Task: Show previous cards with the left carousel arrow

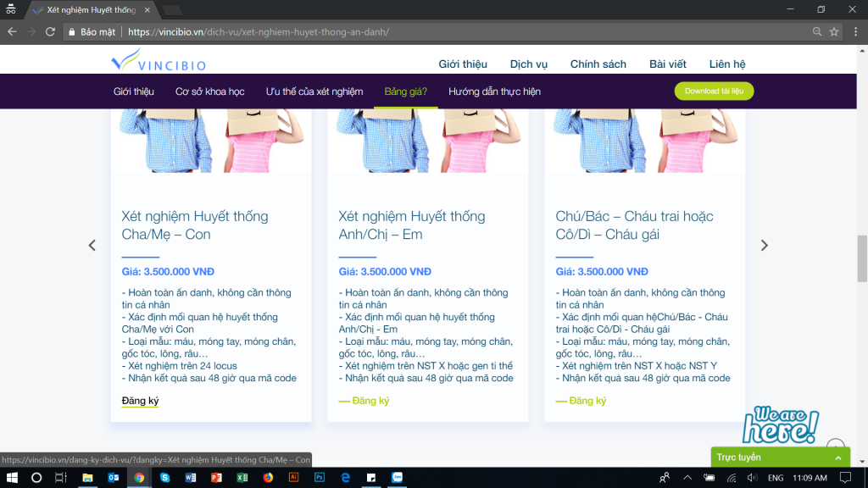Action: click(x=92, y=245)
